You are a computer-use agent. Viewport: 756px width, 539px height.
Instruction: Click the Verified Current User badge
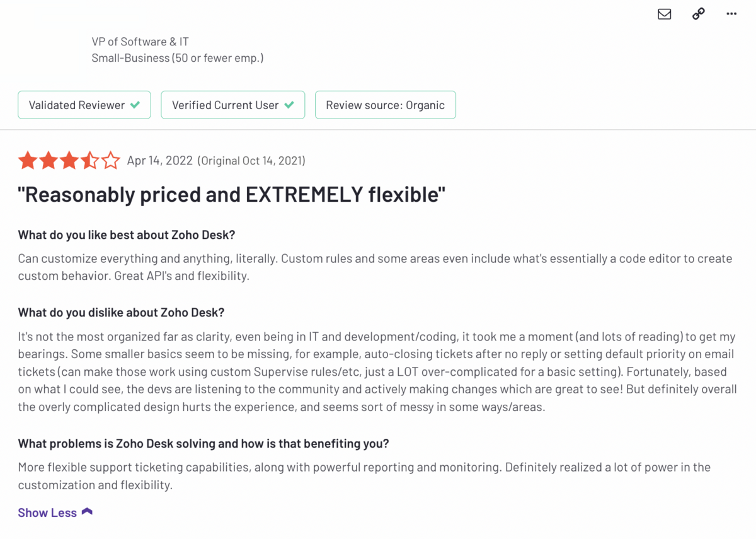point(233,105)
